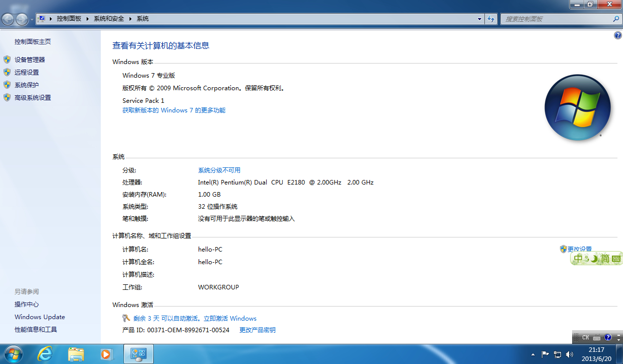Open 操作中心 Action Center link
The width and height of the screenshot is (623, 364).
(27, 304)
